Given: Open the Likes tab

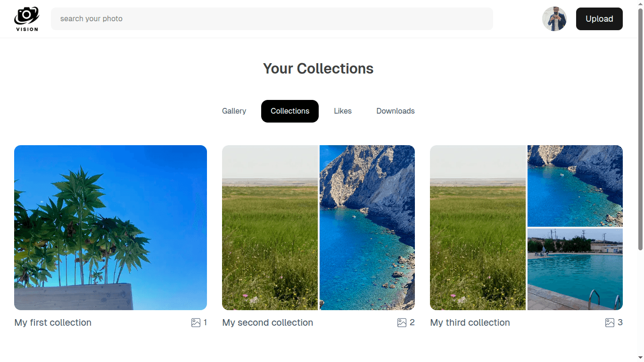Looking at the screenshot, I should (343, 111).
